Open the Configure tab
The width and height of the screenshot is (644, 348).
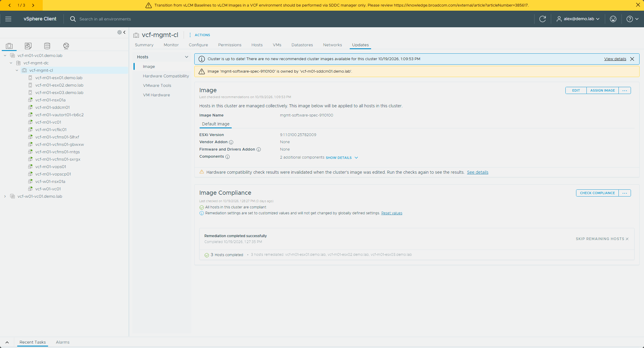click(x=198, y=45)
